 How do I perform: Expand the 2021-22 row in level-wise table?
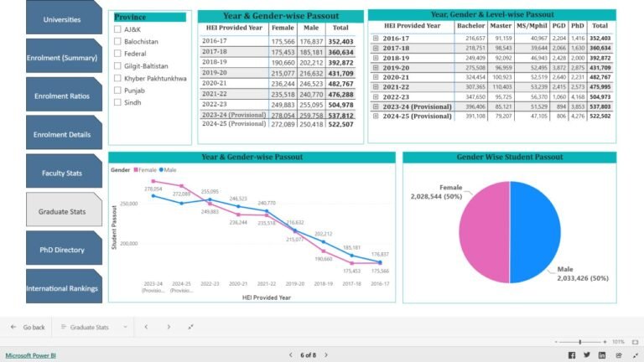[376, 86]
